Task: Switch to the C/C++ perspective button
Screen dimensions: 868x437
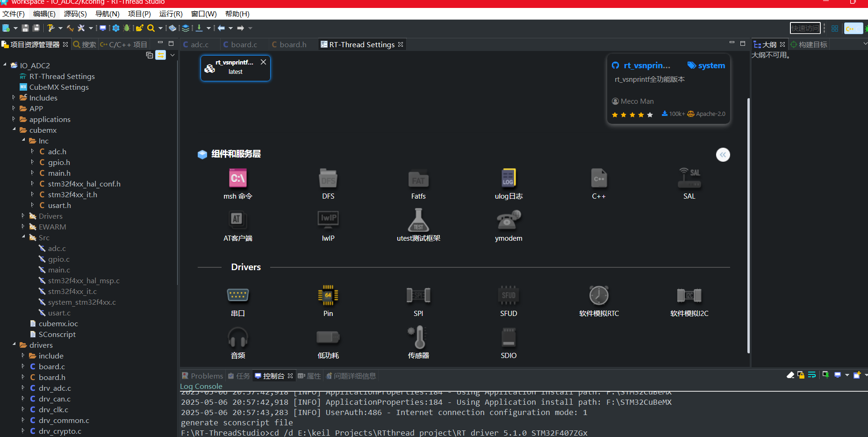Action: (x=854, y=29)
